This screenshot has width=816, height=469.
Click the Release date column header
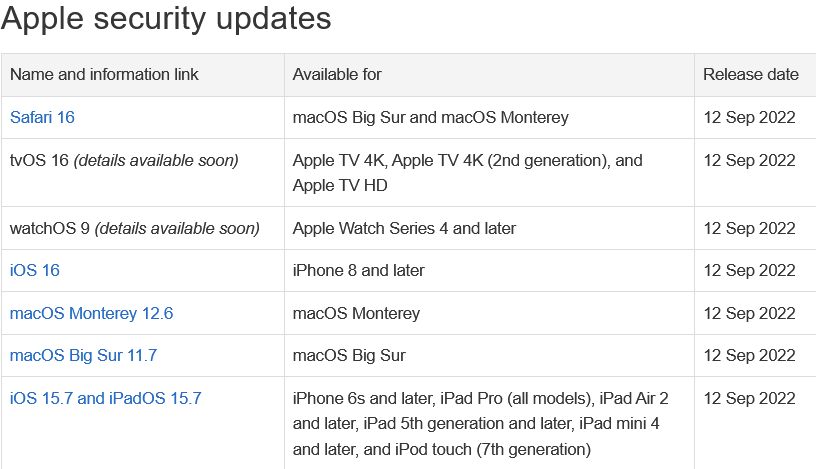coord(750,74)
